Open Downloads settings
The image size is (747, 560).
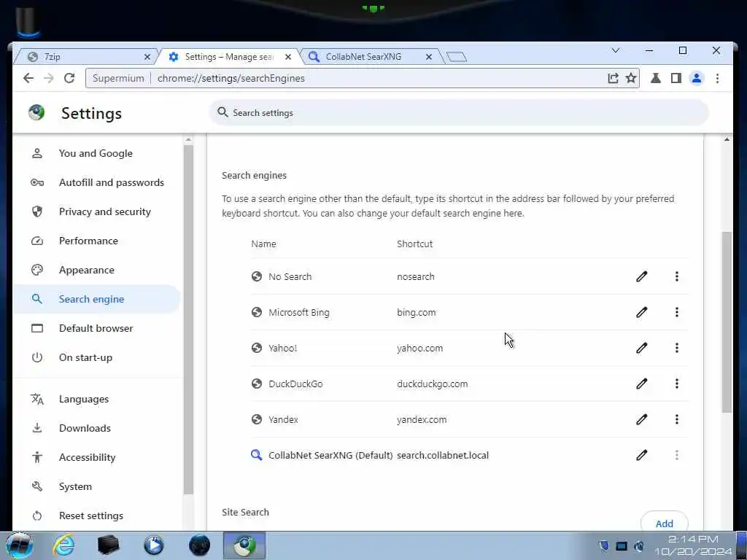click(96, 428)
